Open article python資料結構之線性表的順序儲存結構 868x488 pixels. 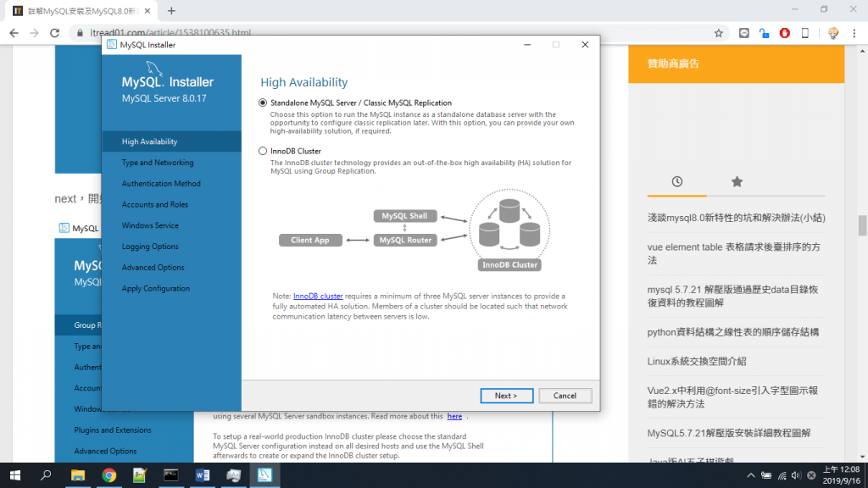[733, 332]
